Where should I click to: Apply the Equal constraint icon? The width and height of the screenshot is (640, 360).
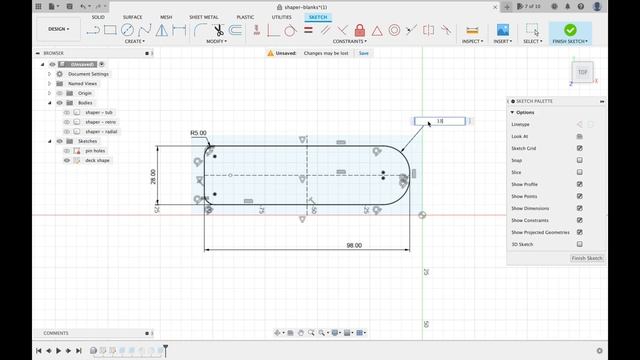click(x=308, y=30)
